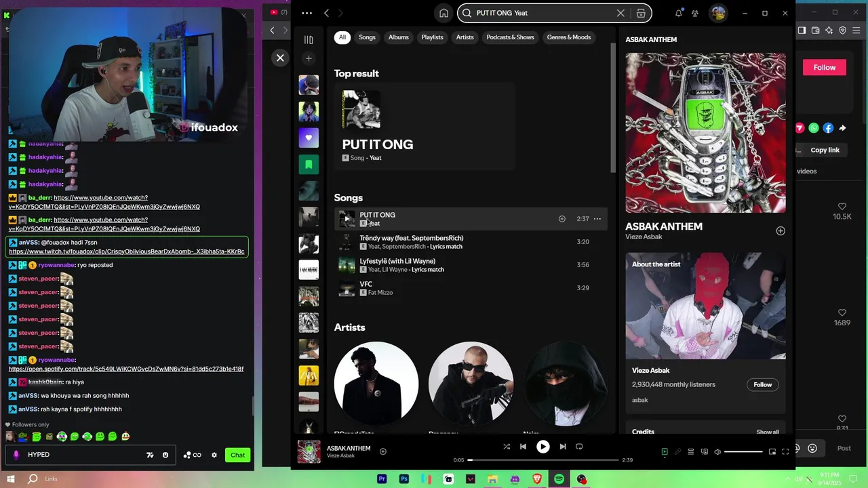Open the Windows Start menu
Viewport: 868px width, 488px height.
pos(11,479)
